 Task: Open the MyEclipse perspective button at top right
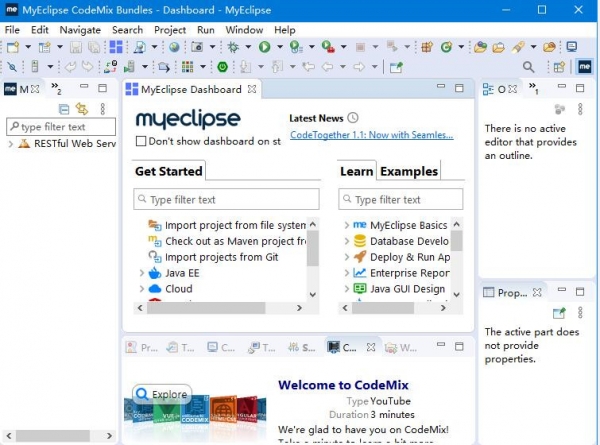[x=585, y=67]
